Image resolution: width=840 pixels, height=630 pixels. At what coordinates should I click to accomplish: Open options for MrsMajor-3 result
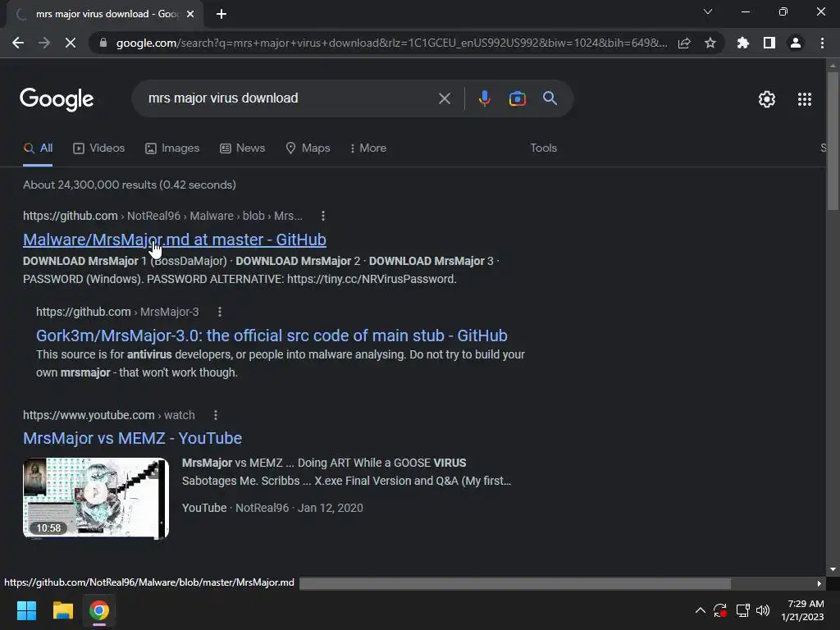(220, 312)
